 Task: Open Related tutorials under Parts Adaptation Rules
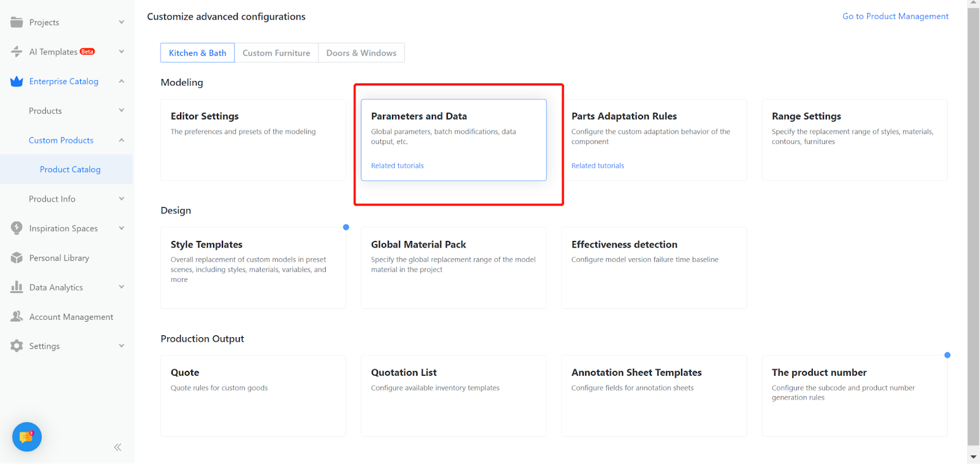click(598, 165)
